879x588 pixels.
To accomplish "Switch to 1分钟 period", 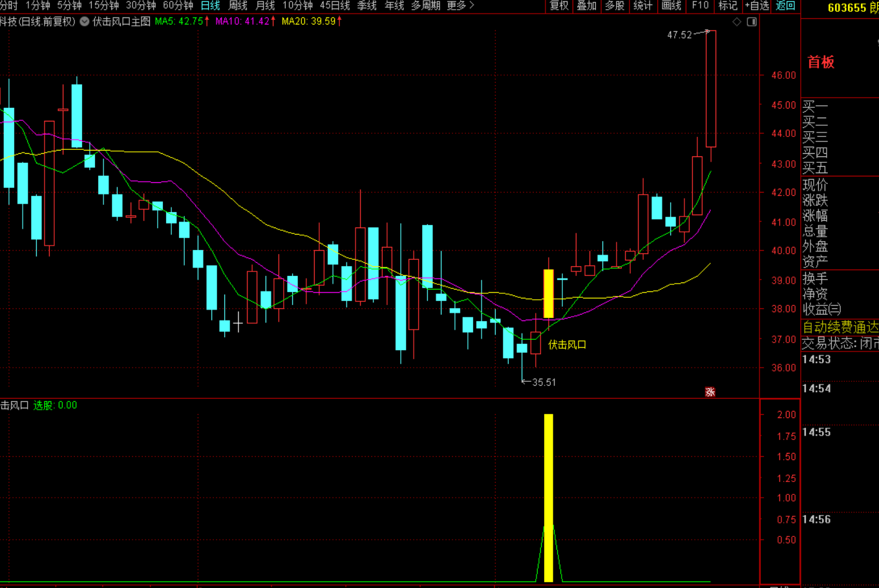I will click(38, 6).
